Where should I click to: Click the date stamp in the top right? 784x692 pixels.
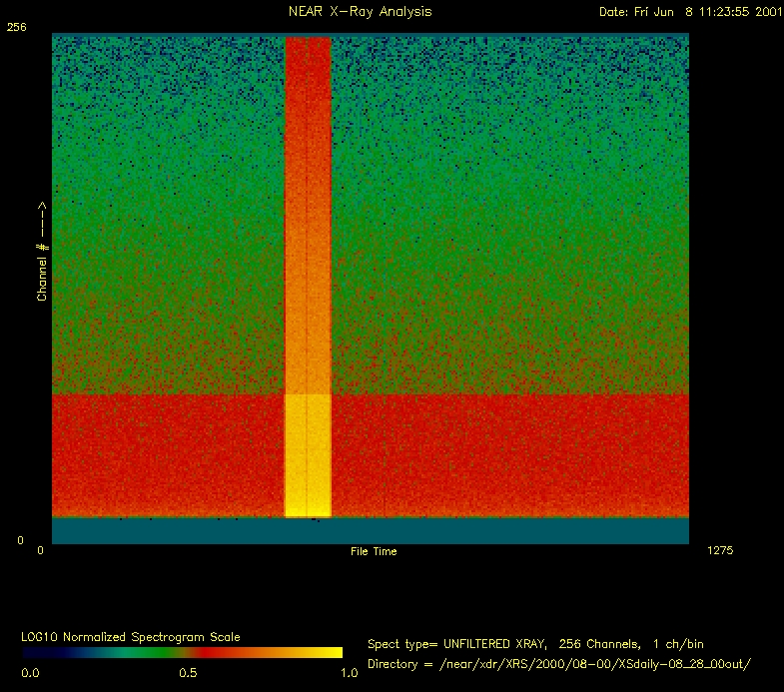689,12
